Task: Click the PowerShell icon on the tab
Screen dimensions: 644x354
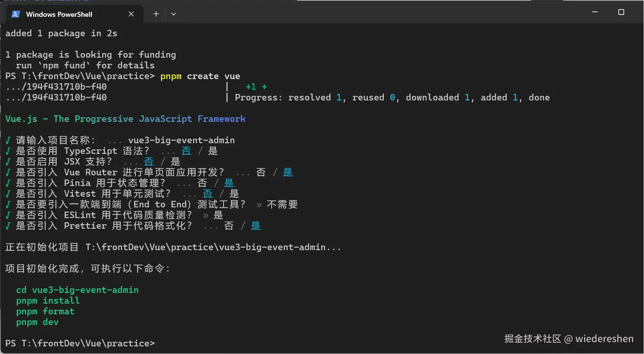Action: point(16,14)
